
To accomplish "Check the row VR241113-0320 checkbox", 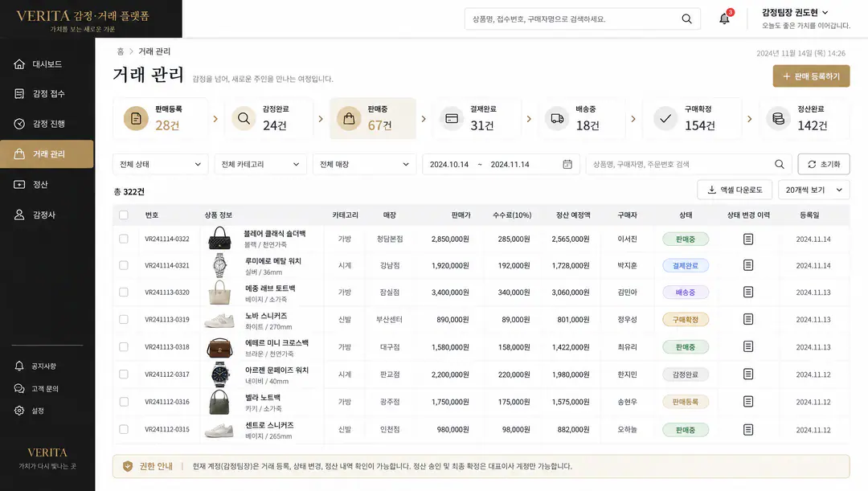I will click(124, 293).
